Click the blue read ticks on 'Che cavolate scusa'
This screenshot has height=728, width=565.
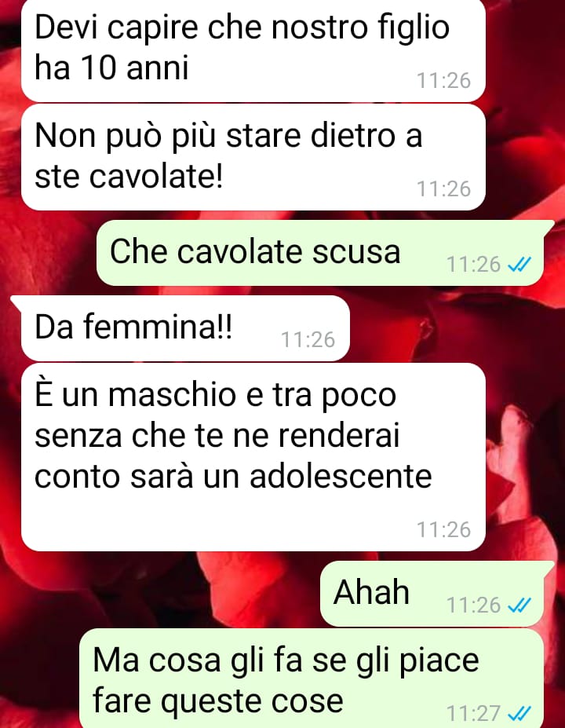pos(519,265)
